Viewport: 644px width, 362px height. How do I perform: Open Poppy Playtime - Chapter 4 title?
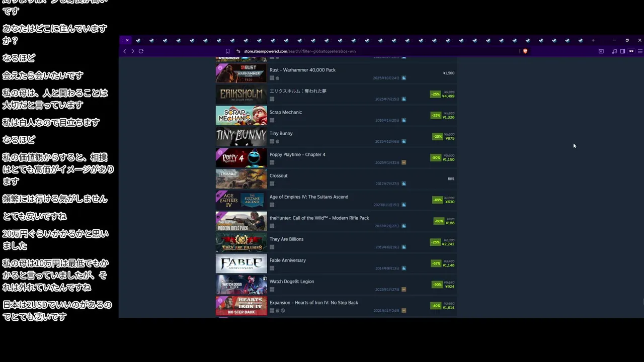click(297, 154)
